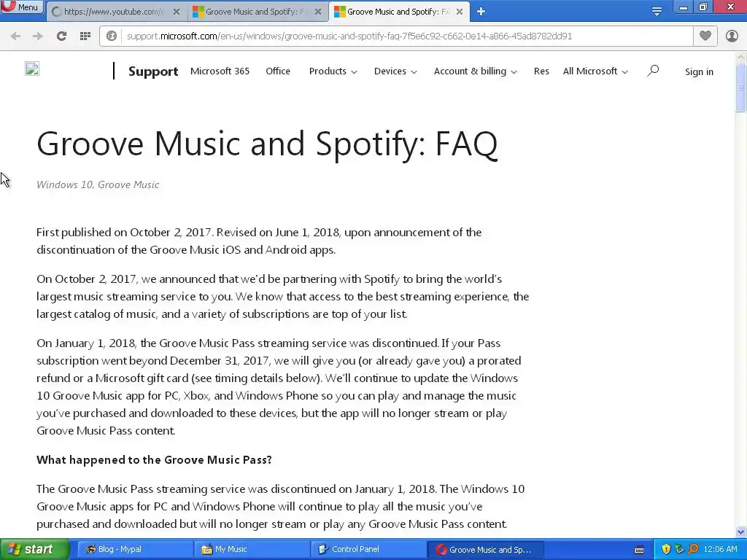
Task: Open the user account profile icon
Action: pos(732,36)
